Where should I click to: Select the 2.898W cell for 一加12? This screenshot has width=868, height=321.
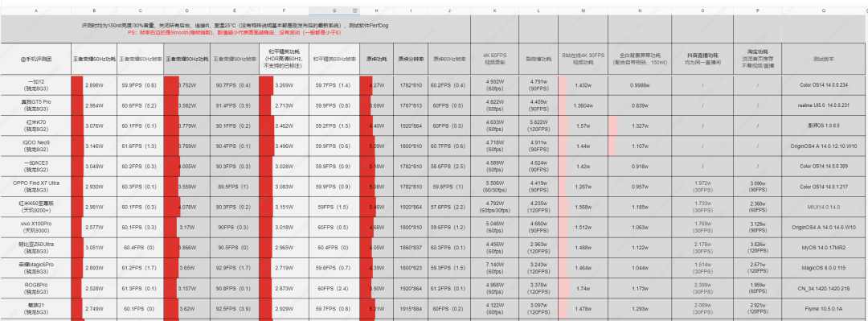click(x=94, y=84)
